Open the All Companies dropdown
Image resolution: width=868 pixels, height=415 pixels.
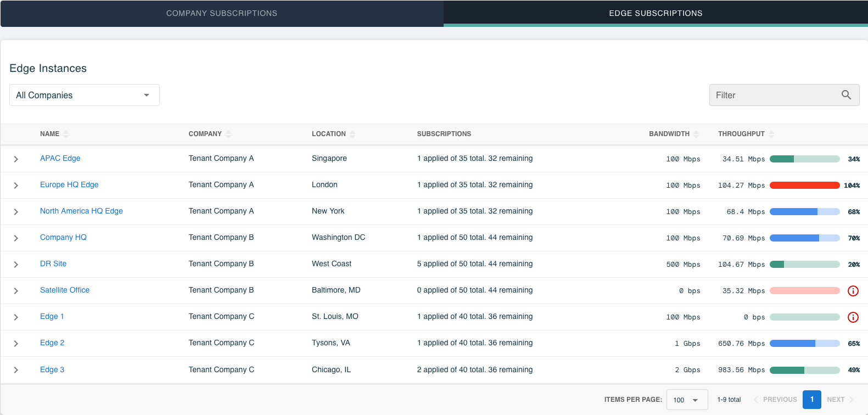(x=85, y=95)
